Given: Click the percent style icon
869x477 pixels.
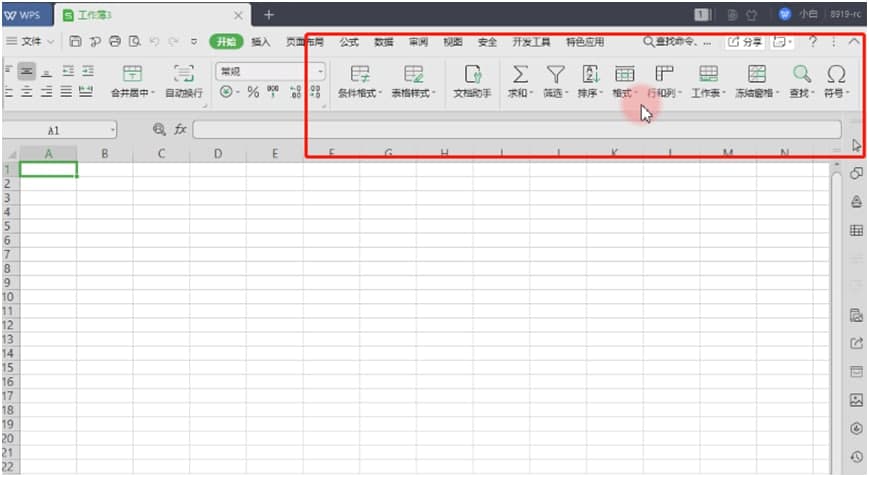Looking at the screenshot, I should point(253,92).
